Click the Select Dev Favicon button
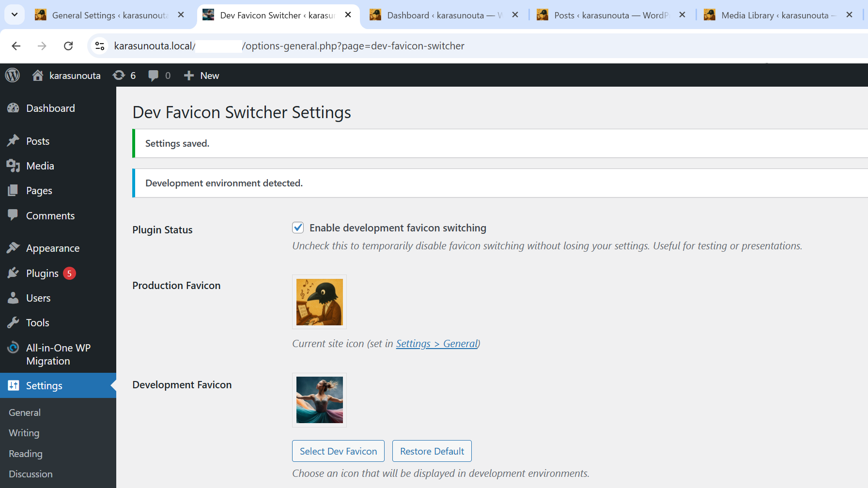The height and width of the screenshot is (488, 868). tap(338, 451)
